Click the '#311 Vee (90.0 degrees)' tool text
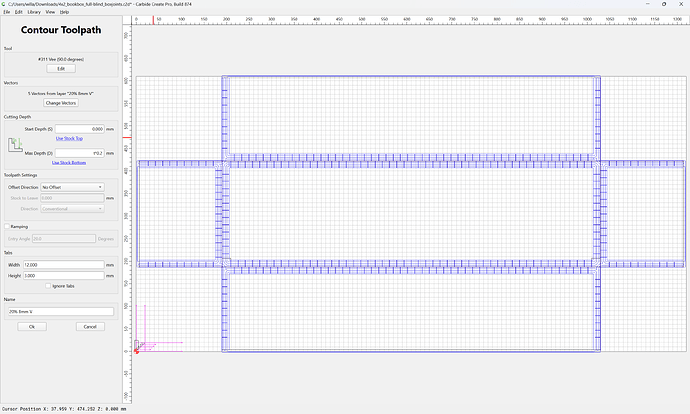The image size is (690, 414). tap(61, 59)
